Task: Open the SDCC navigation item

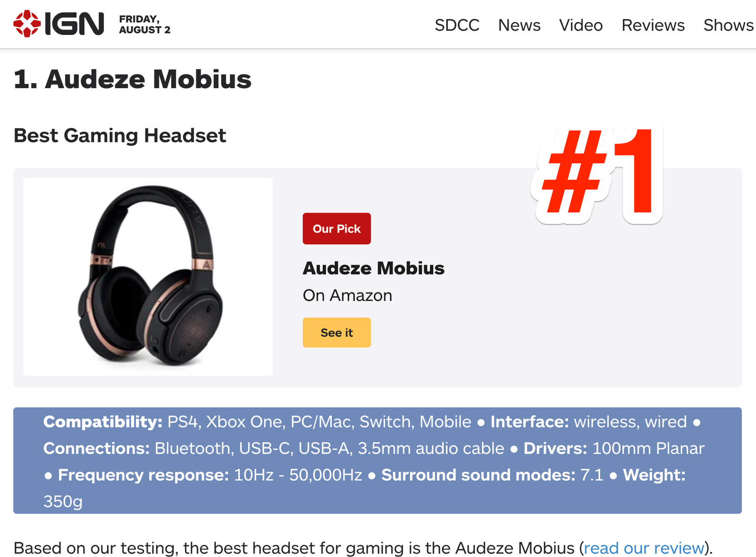Action: pyautogui.click(x=457, y=25)
